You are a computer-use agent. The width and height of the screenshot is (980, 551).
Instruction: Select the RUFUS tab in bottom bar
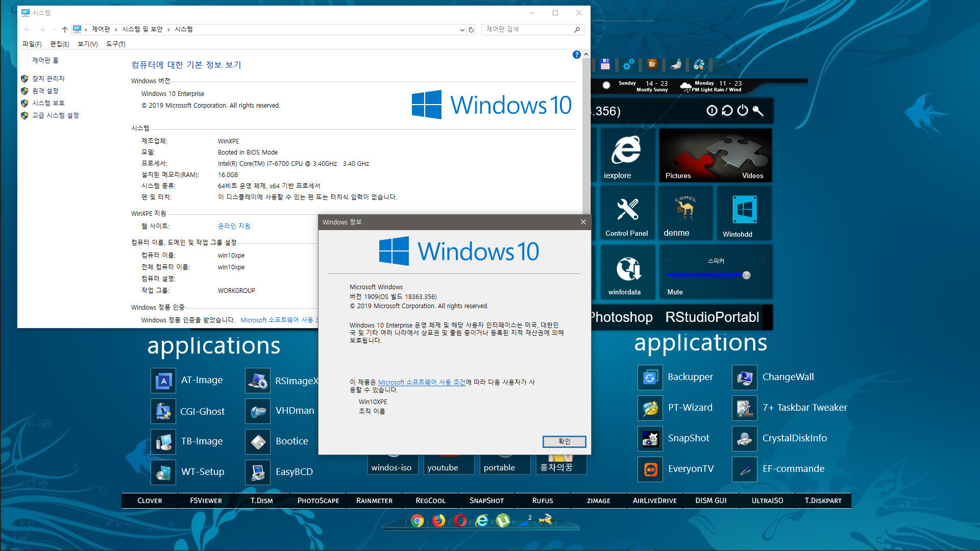(x=543, y=500)
